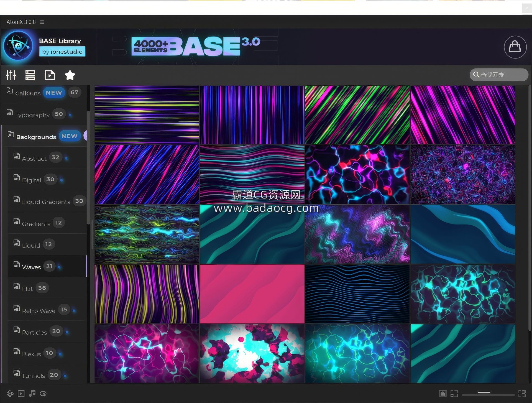Flip the toggle switch icon in footer

(44, 394)
